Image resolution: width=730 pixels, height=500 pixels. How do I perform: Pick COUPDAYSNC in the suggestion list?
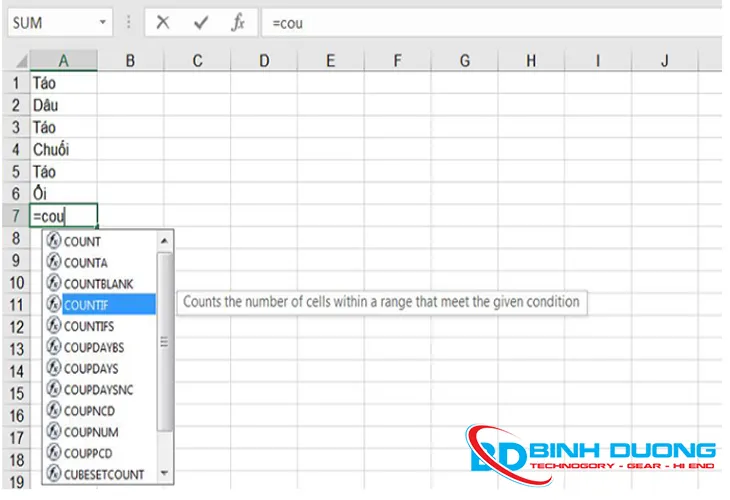click(x=98, y=390)
